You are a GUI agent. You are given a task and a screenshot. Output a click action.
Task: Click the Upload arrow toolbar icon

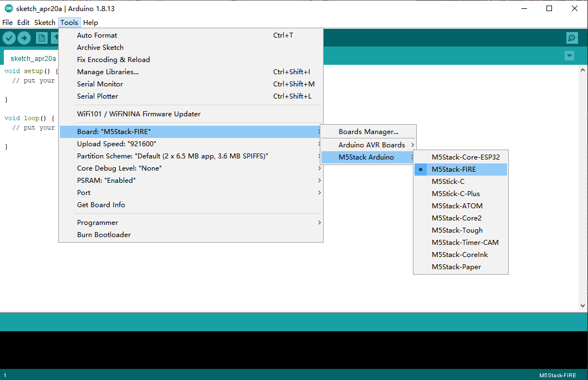24,38
